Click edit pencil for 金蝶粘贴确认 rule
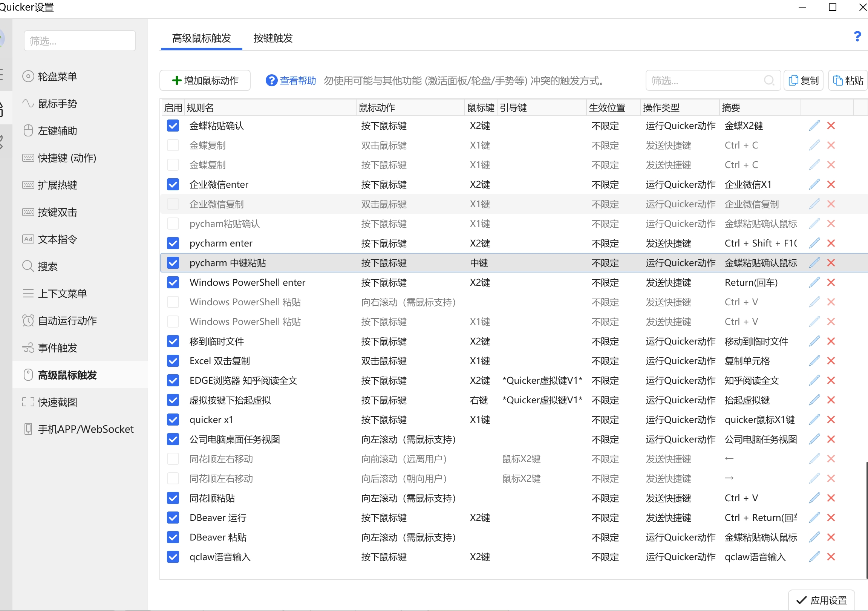868x611 pixels. tap(814, 126)
